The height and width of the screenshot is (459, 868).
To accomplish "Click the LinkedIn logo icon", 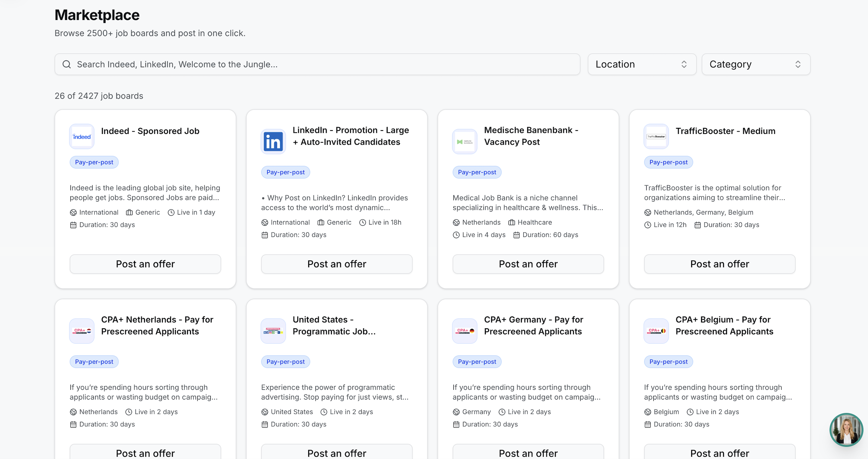I will (x=273, y=142).
